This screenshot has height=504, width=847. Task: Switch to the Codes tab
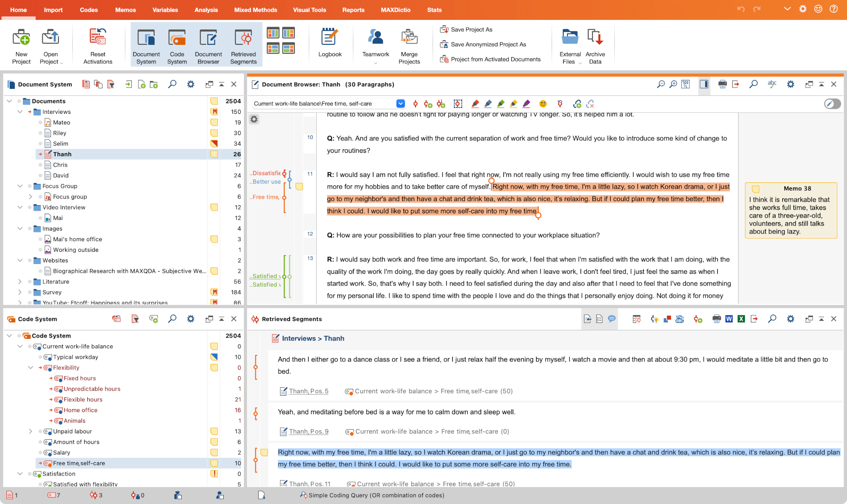tap(89, 10)
